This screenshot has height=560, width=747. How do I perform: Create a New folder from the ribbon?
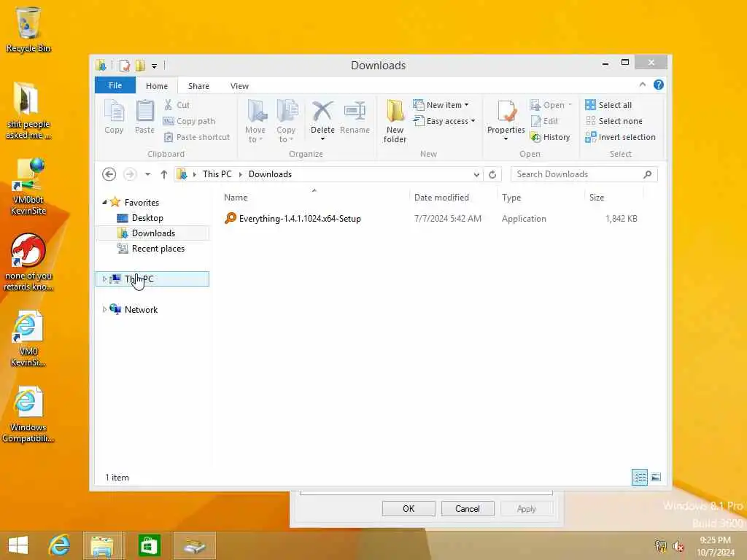click(395, 121)
